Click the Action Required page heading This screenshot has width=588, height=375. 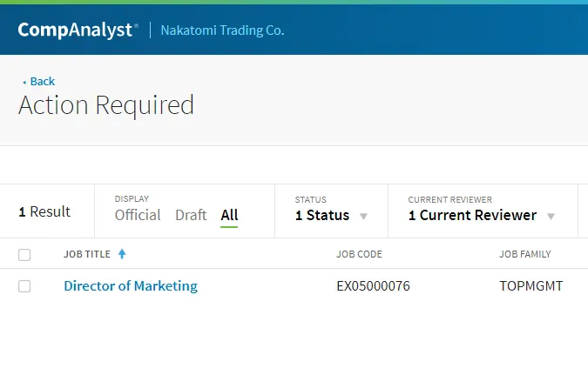pyautogui.click(x=106, y=105)
